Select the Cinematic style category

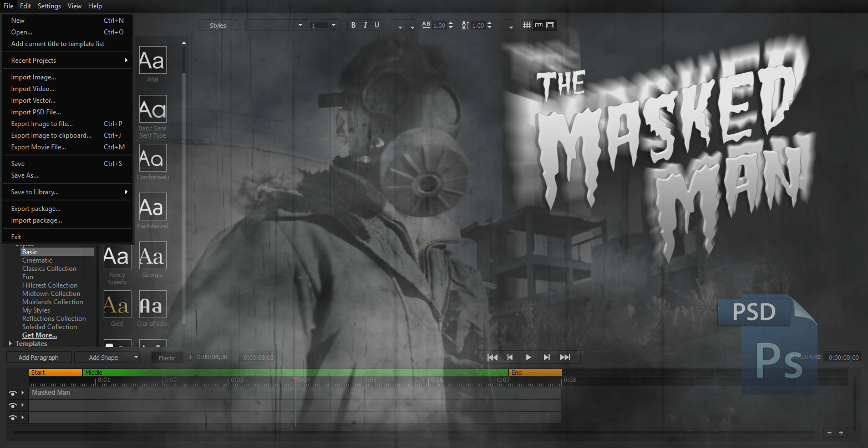37,260
